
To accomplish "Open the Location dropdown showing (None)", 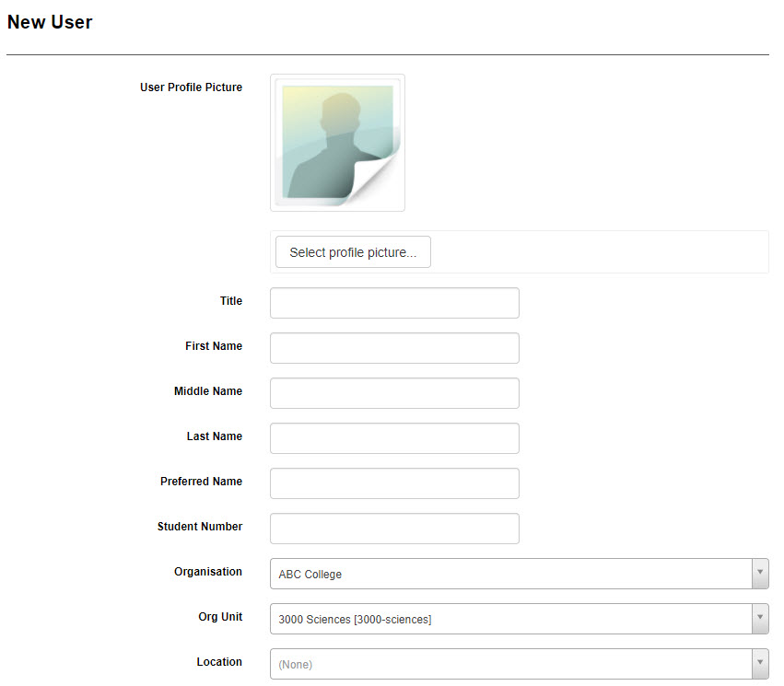I will coord(511,664).
